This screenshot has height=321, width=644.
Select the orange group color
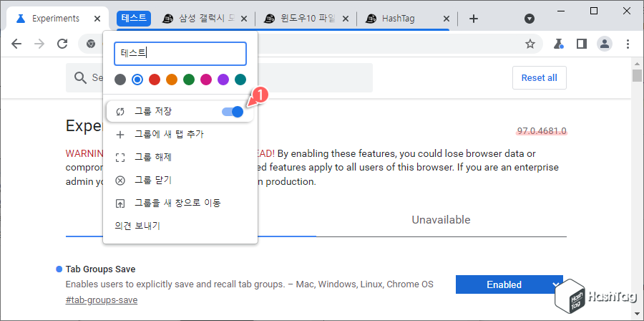172,80
